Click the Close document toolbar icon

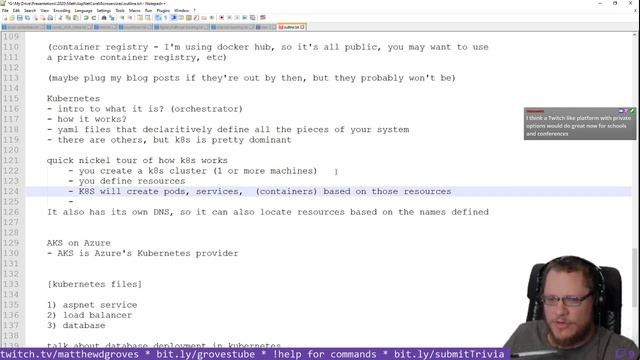[x=36, y=18]
